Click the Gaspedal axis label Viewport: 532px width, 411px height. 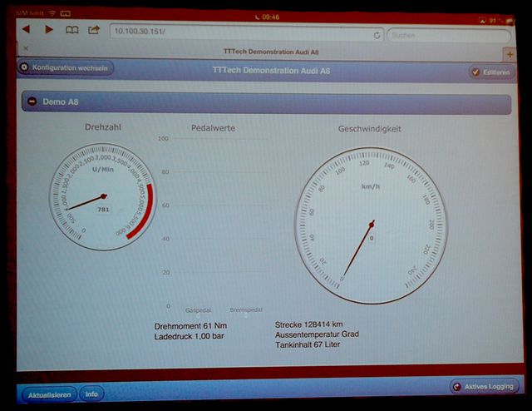coord(198,310)
